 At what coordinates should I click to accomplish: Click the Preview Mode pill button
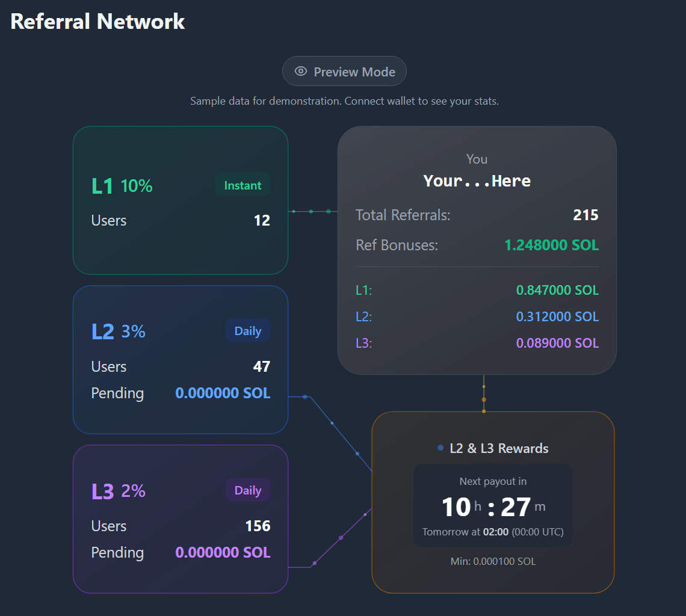coord(344,72)
